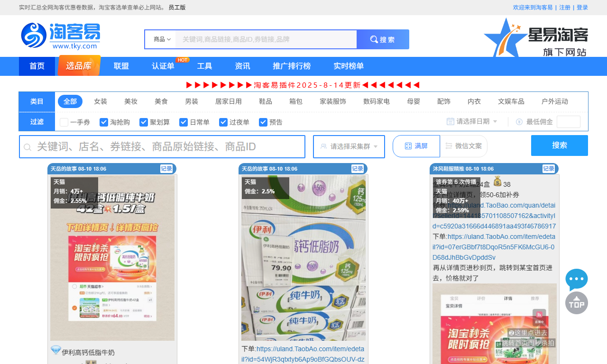Open the 联盟 nav tab
The width and height of the screenshot is (607, 364).
pyautogui.click(x=121, y=66)
